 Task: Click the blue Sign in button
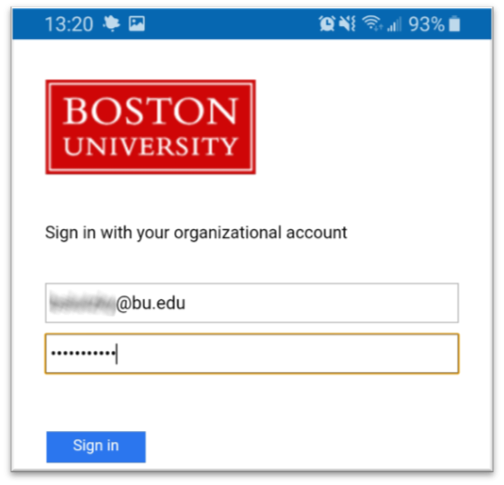(x=96, y=447)
